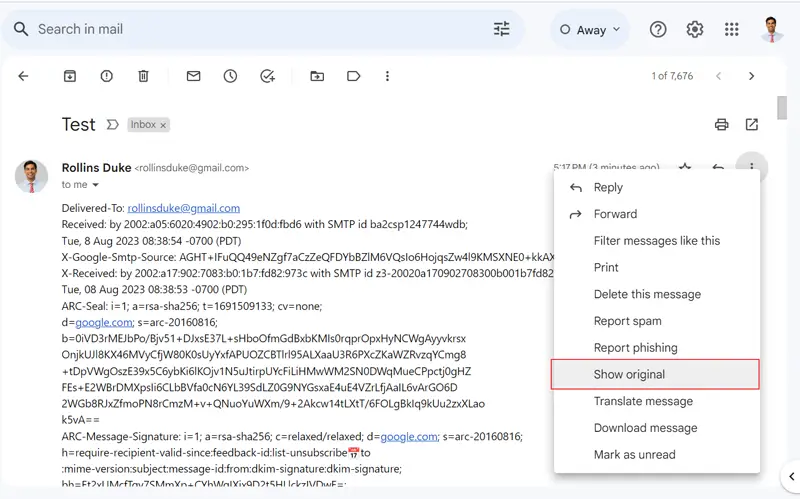Click the Labels tag icon
800x499 pixels.
pyautogui.click(x=353, y=76)
